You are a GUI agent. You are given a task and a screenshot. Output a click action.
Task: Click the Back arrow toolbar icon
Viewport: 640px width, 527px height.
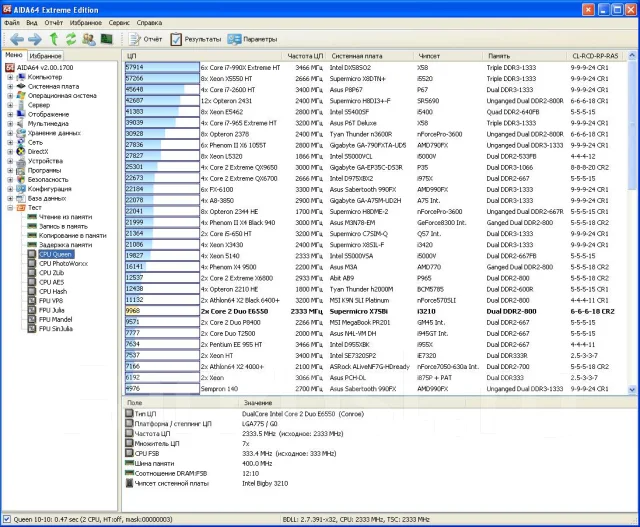click(17, 39)
